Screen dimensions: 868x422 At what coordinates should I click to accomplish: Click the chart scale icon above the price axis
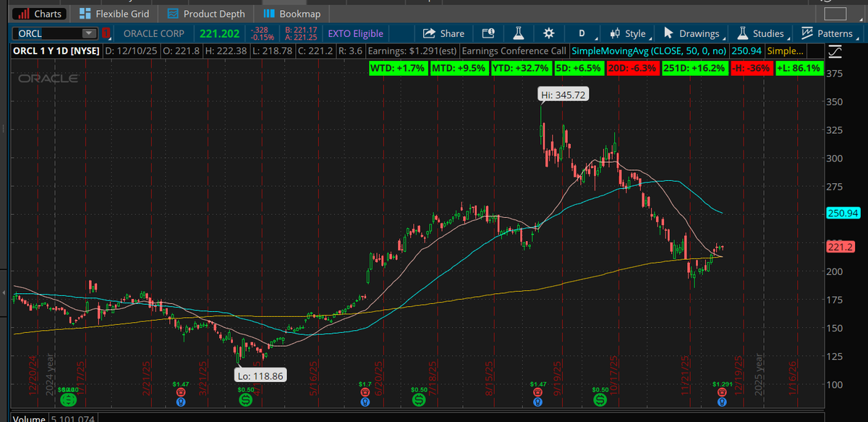(x=835, y=51)
